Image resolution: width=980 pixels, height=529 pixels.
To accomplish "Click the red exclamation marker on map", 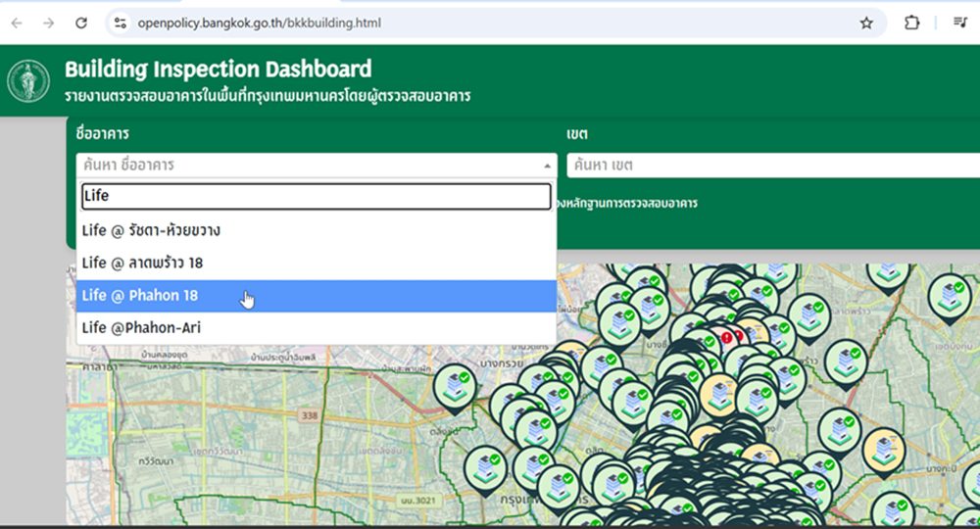I will coord(726,337).
